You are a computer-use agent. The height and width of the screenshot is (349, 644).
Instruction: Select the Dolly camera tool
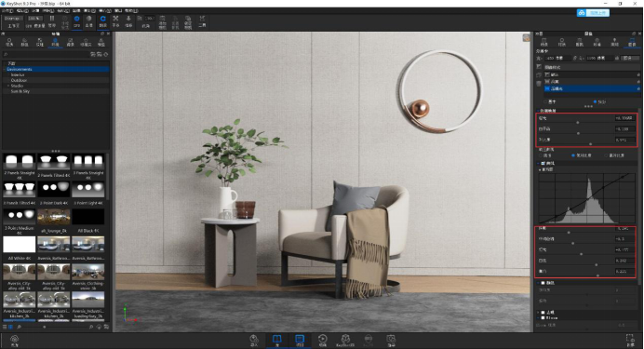click(128, 21)
